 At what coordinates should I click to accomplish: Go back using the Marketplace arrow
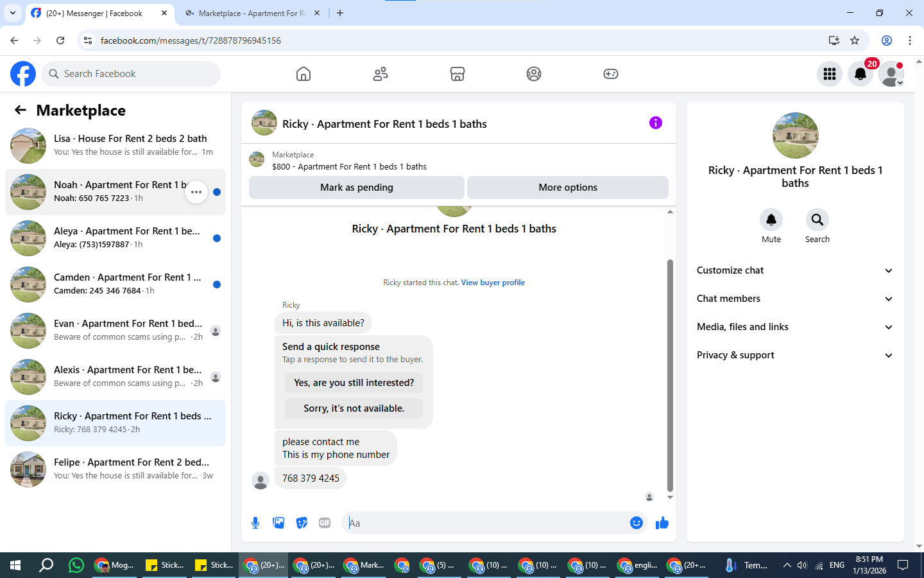tap(21, 110)
